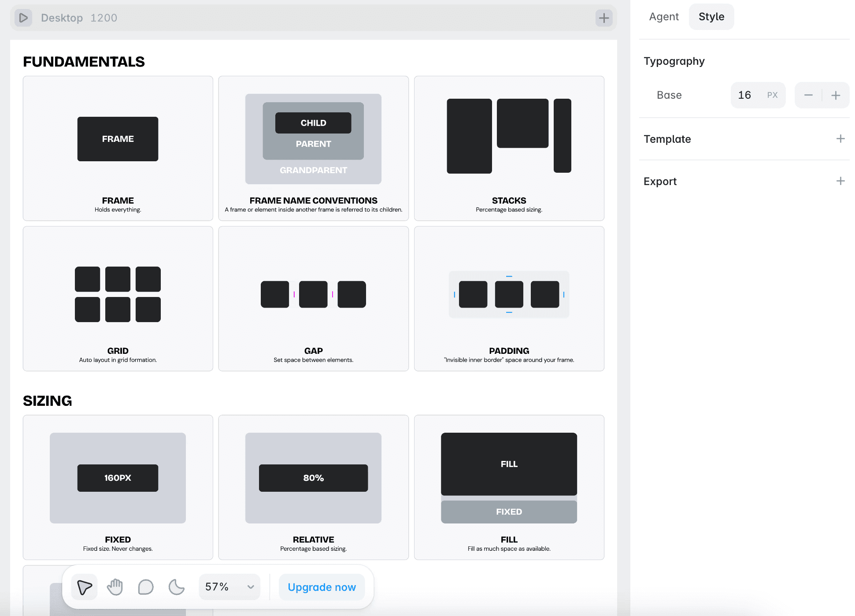
Task: Click 'Fill as much space as available.' caption
Action: tap(509, 549)
